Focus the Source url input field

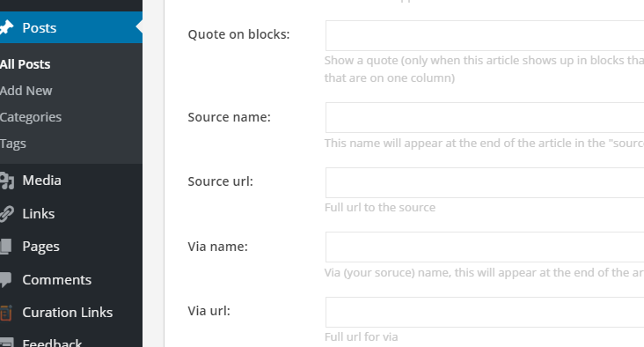point(485,182)
